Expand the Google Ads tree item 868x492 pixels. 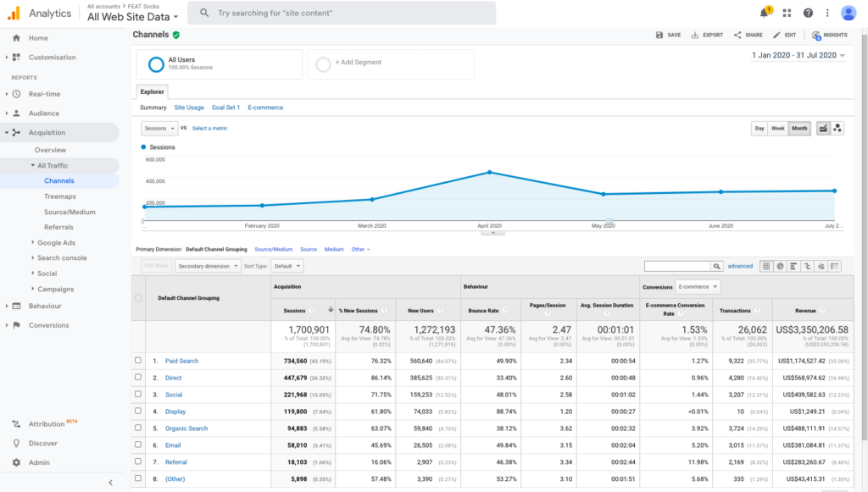[33, 243]
